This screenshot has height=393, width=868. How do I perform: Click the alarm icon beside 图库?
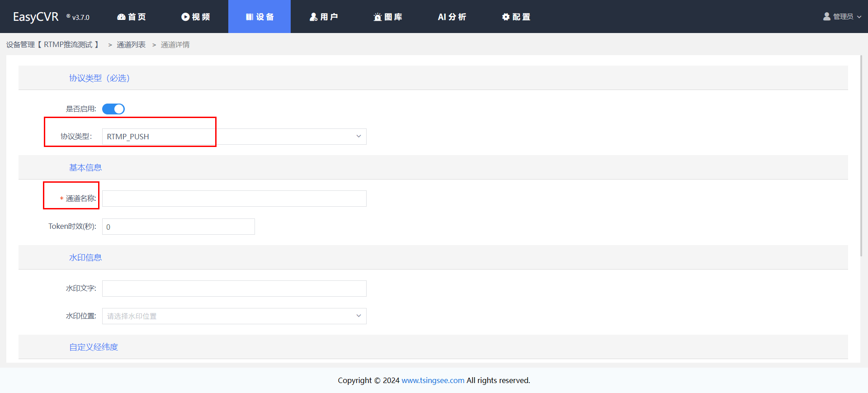coord(377,17)
